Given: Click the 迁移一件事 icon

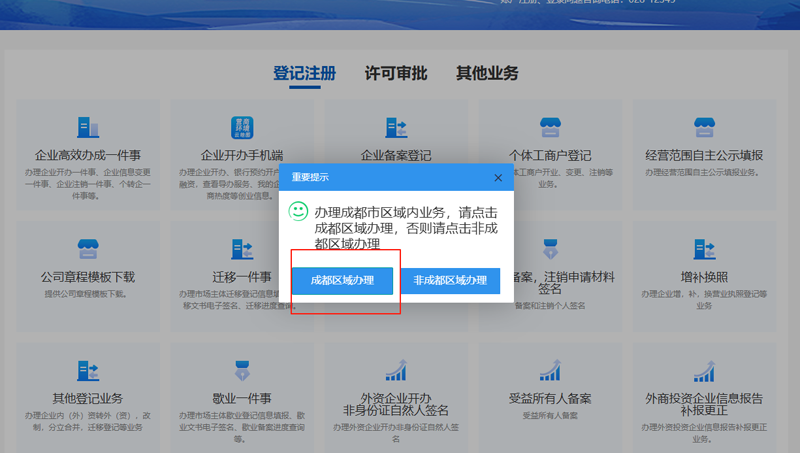Looking at the screenshot, I should click(242, 249).
